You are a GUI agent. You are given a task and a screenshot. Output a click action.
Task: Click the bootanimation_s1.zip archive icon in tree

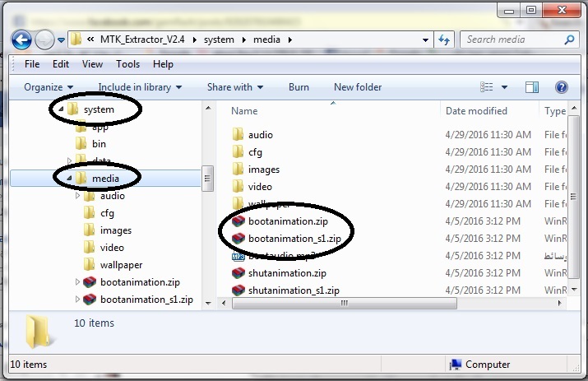[x=90, y=300]
